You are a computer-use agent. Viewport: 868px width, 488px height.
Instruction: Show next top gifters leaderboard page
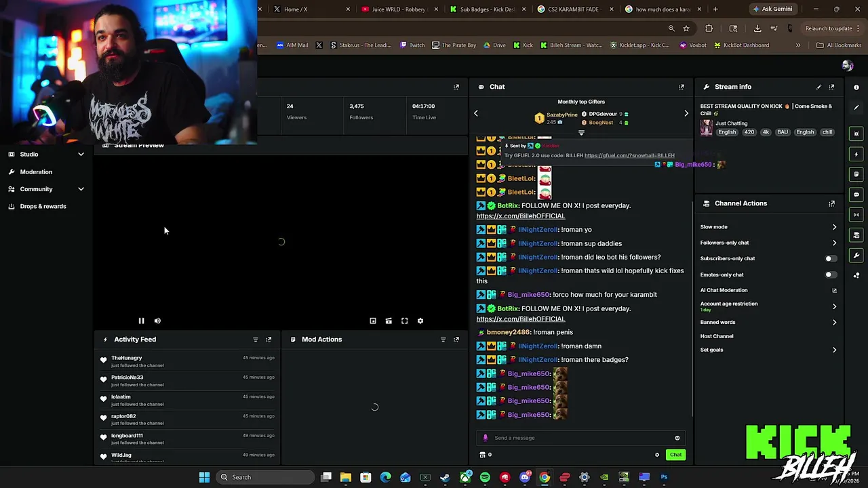point(686,113)
